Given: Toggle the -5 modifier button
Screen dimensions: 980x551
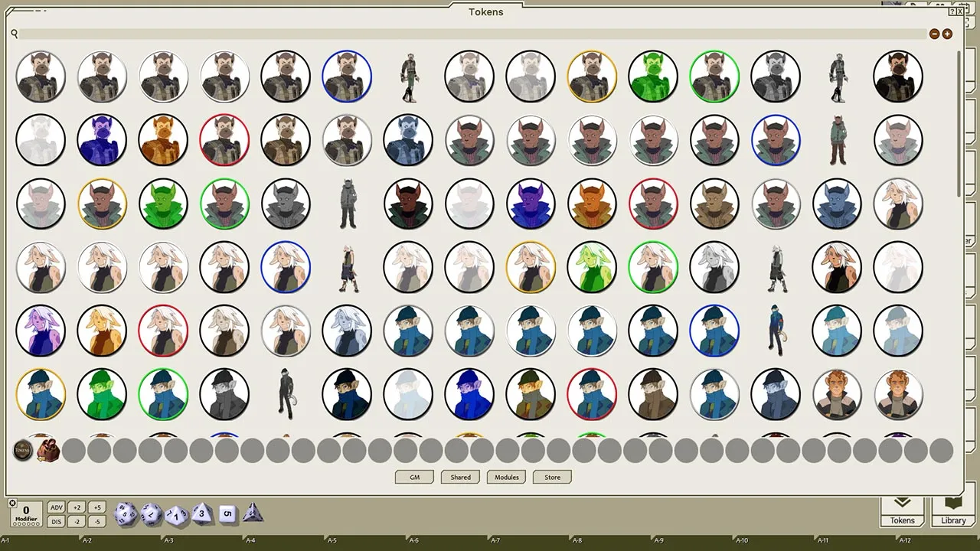Looking at the screenshot, I should point(96,521).
